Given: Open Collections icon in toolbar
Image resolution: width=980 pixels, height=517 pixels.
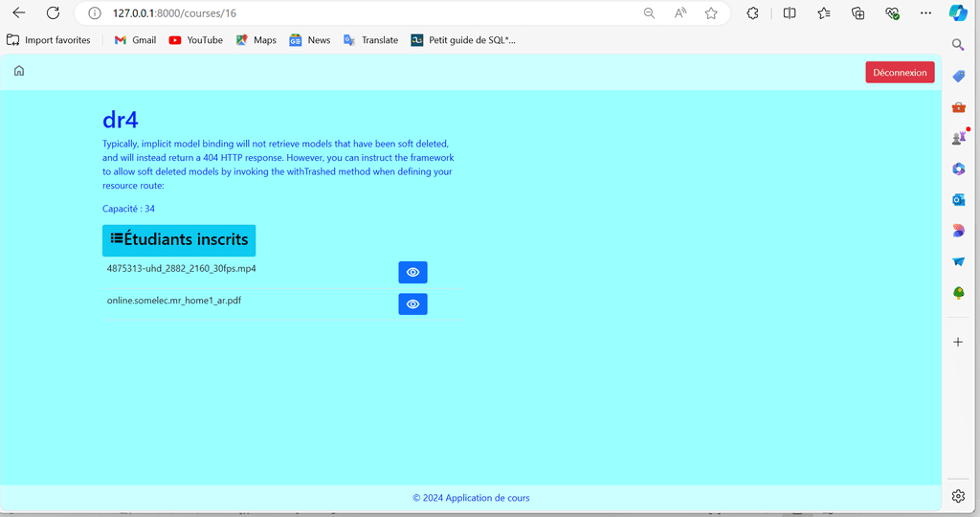Looking at the screenshot, I should (858, 13).
